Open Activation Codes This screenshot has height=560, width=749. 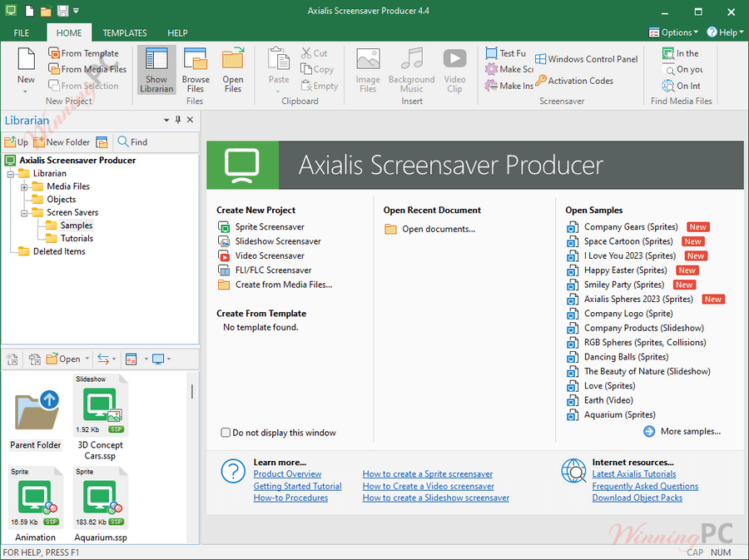point(574,81)
